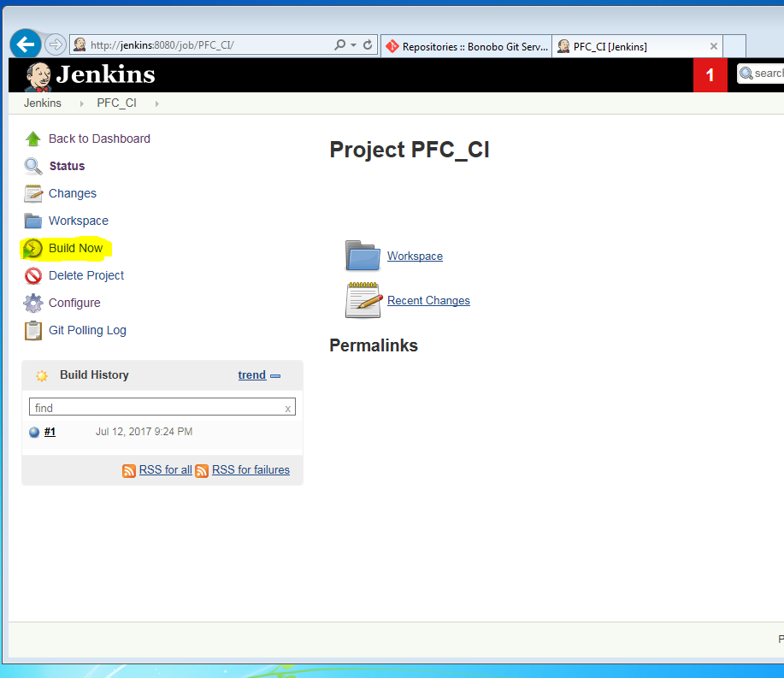
Task: Click the Status magnifying glass icon
Action: point(33,166)
